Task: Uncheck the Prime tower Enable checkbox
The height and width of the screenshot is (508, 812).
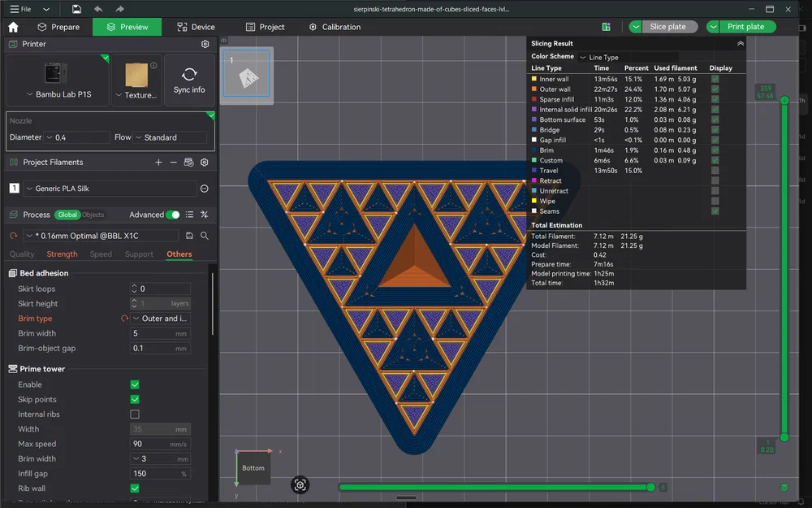Action: point(135,384)
